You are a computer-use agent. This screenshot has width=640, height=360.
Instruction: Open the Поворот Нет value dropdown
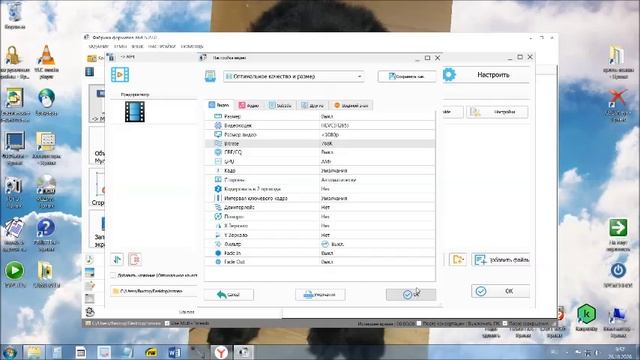point(377,216)
